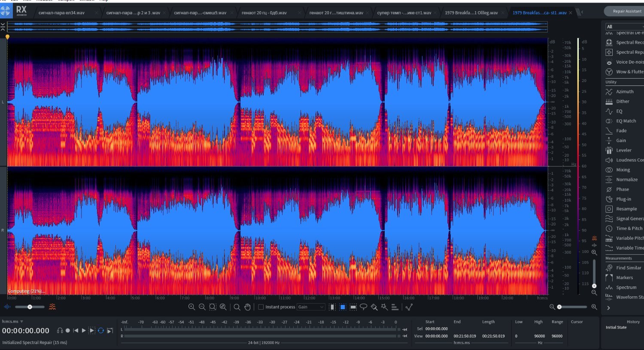The height and width of the screenshot is (350, 644).
Task: Activate the Grab hand tool
Action: (x=248, y=307)
